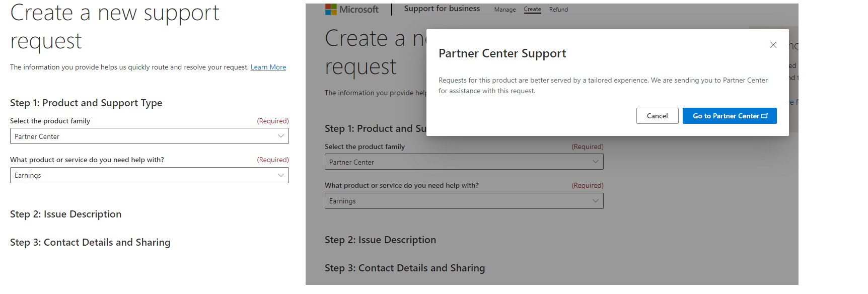The width and height of the screenshot is (868, 294).
Task: Open the Manage menu item
Action: [x=505, y=10]
